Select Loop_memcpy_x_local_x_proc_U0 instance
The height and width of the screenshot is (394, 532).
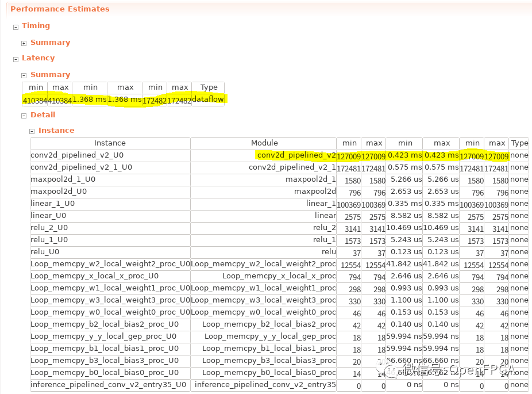110,276
